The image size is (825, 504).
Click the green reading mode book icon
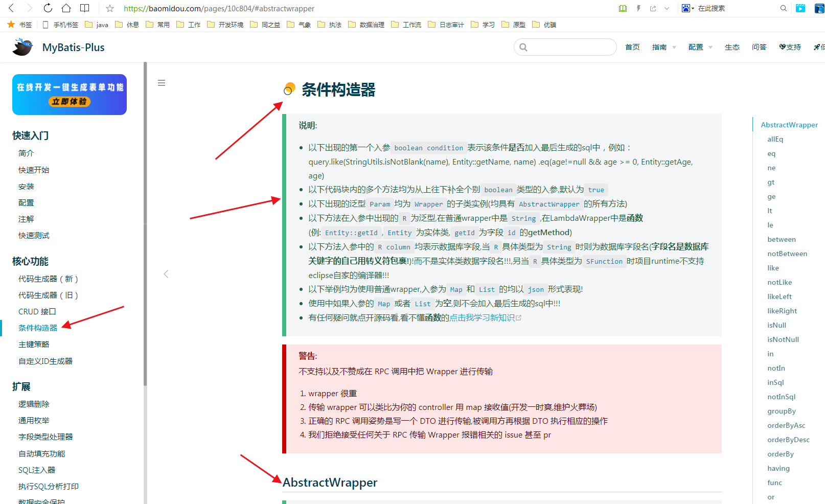point(623,8)
